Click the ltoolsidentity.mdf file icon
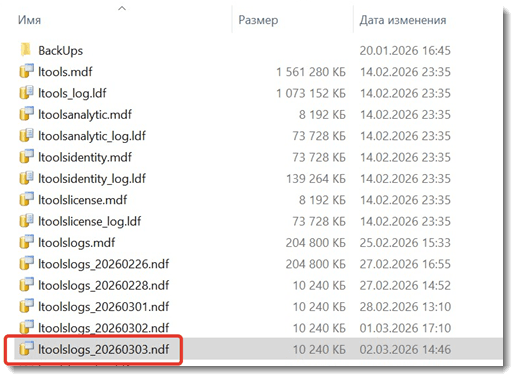Screen dimensions: 518x390 (x=26, y=156)
